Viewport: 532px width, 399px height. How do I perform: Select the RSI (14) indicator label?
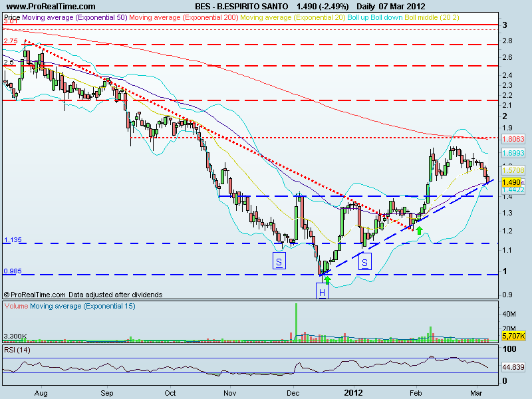(17, 350)
